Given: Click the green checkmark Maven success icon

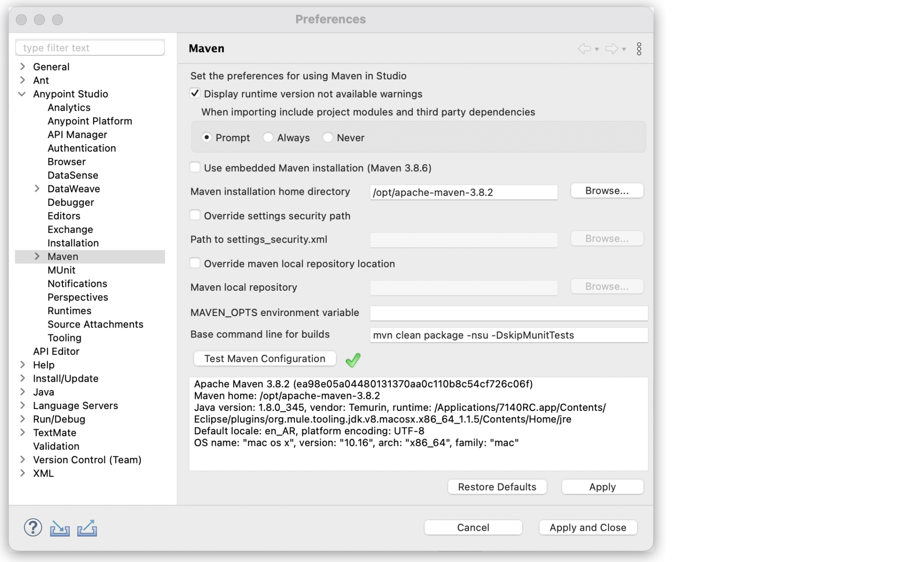Looking at the screenshot, I should pos(353,360).
